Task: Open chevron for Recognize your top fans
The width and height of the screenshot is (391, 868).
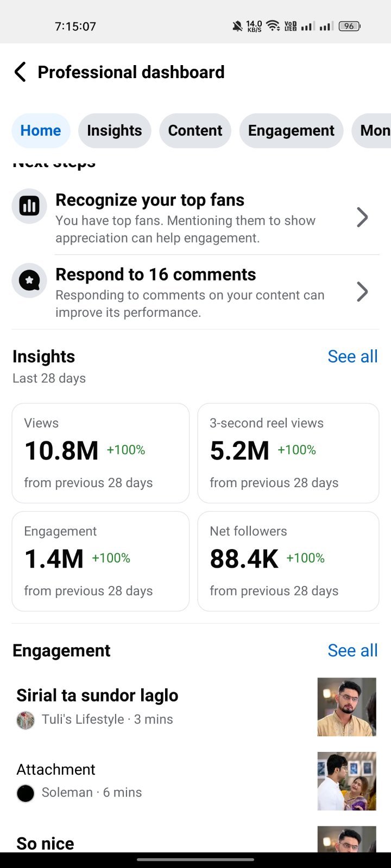Action: point(362,218)
